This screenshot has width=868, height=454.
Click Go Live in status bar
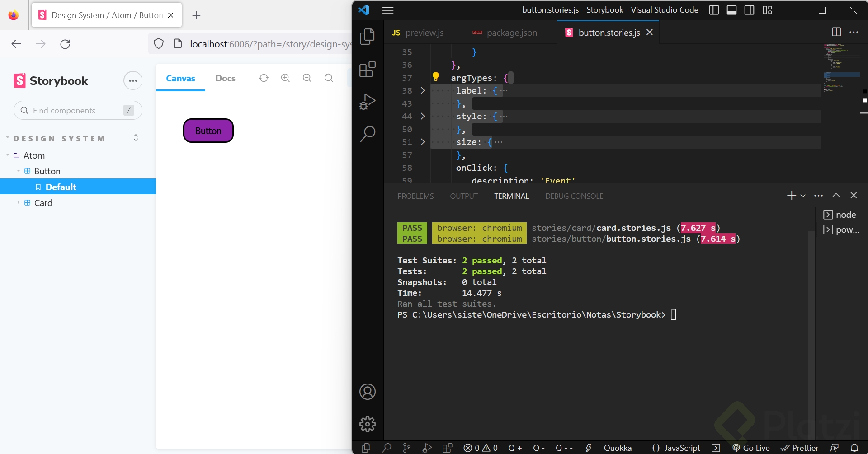coord(751,448)
